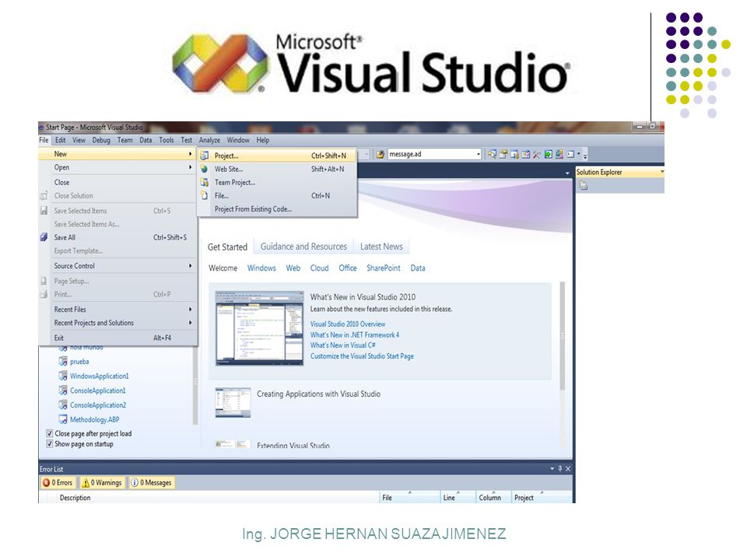The image size is (747, 560).
Task: Open the Solution Explorer panel dropdown arrow
Action: pos(661,172)
